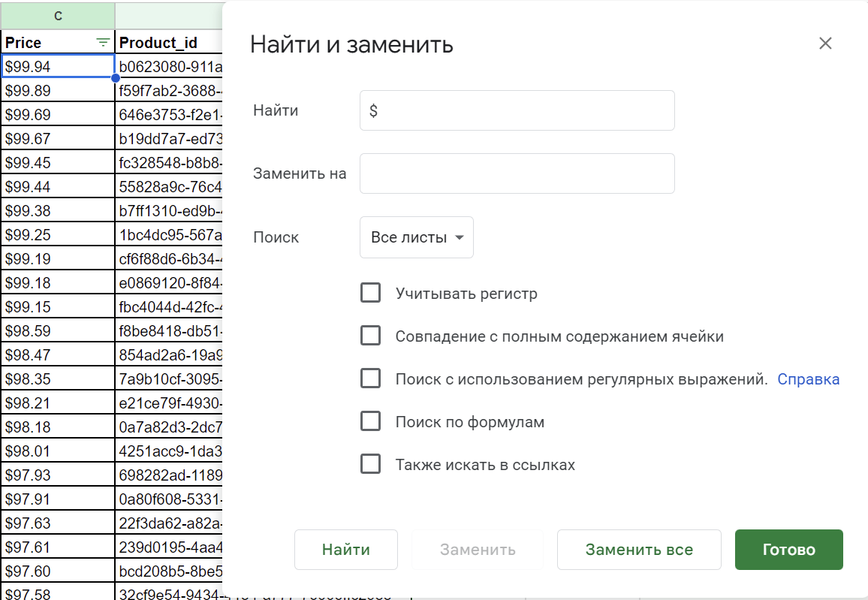The width and height of the screenshot is (868, 600).
Task: Select the cell with price $98.59
Action: pyautogui.click(x=57, y=331)
